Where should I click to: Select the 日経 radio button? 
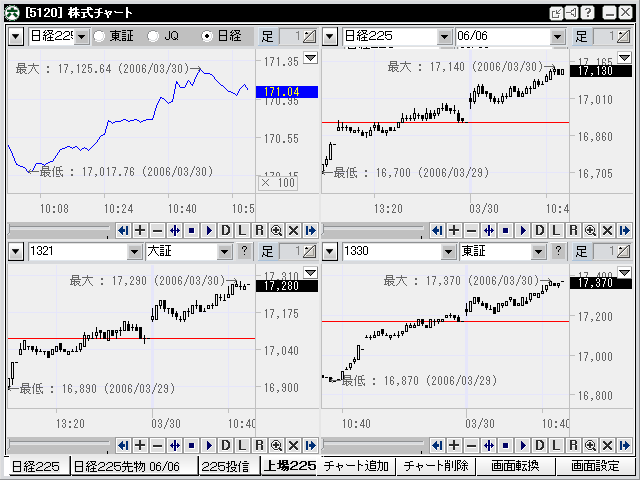point(207,36)
